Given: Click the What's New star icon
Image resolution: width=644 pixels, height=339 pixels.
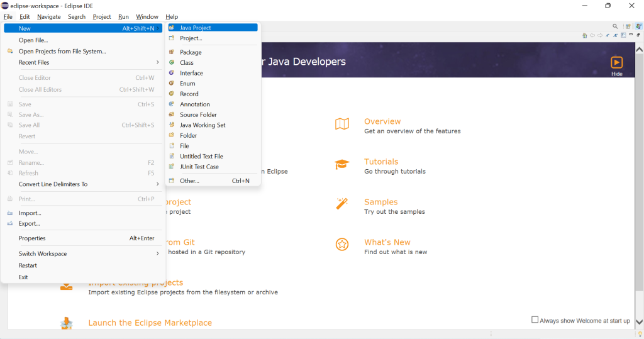Looking at the screenshot, I should pyautogui.click(x=341, y=245).
